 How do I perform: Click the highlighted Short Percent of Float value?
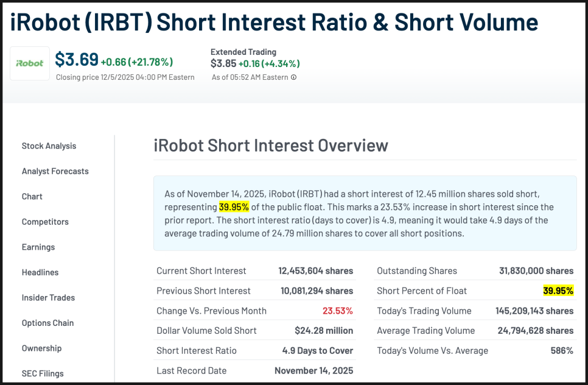click(558, 291)
